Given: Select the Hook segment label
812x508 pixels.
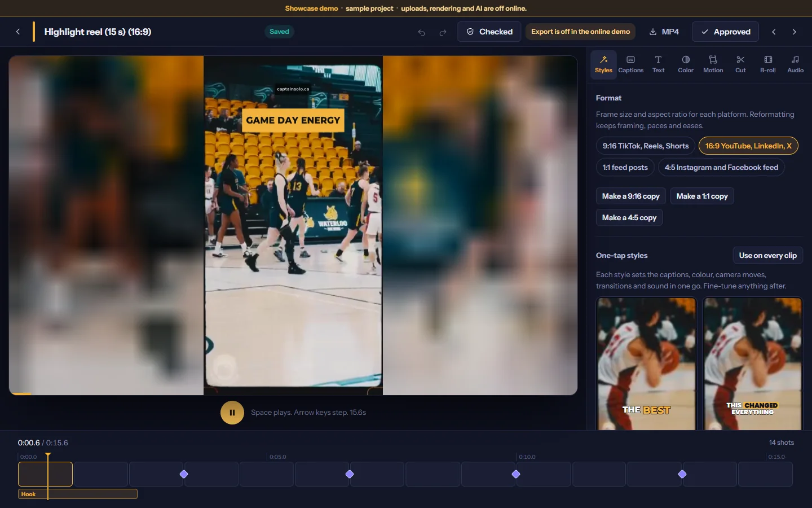Looking at the screenshot, I should pos(78,494).
